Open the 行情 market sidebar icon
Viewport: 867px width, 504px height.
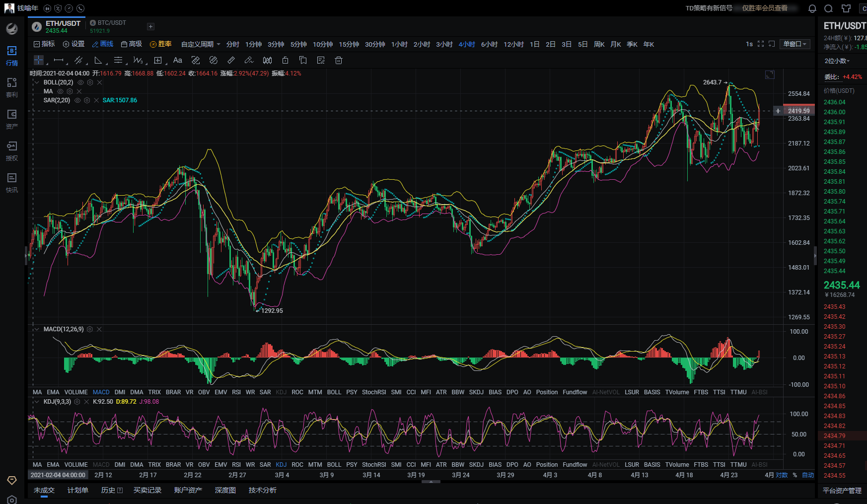click(x=12, y=56)
